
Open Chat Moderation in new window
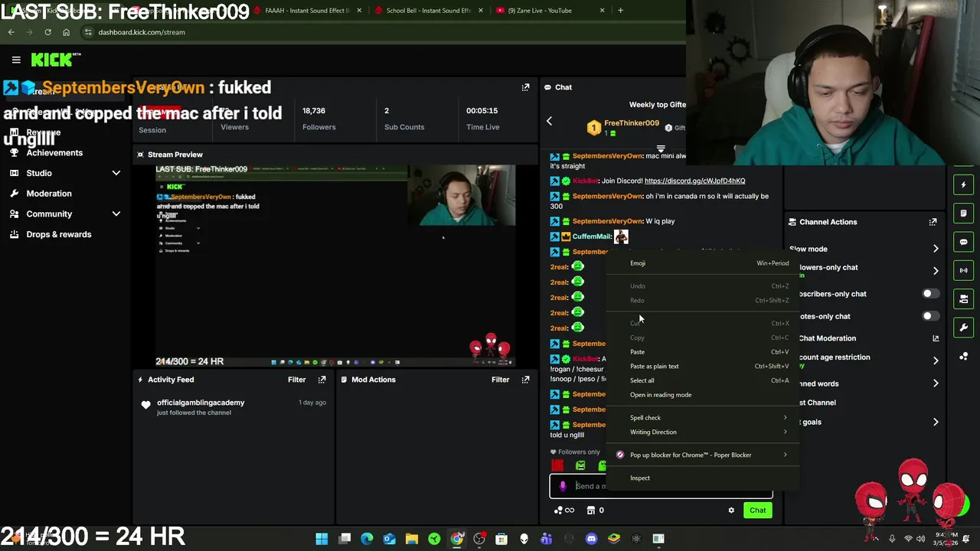[x=936, y=338]
